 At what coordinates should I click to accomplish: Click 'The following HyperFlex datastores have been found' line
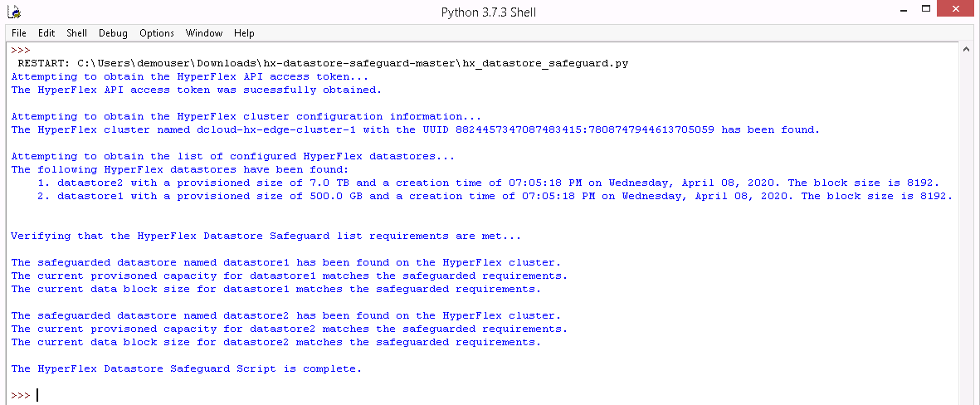point(179,169)
